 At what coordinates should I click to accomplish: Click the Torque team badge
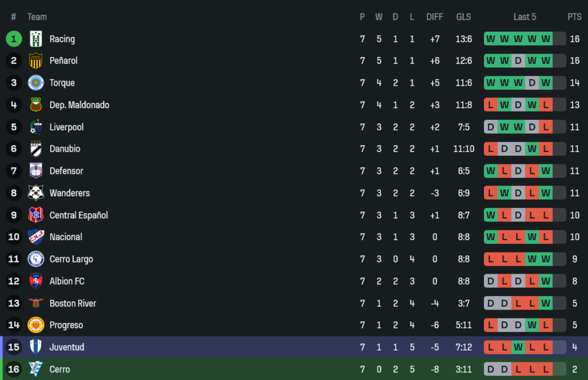[36, 83]
